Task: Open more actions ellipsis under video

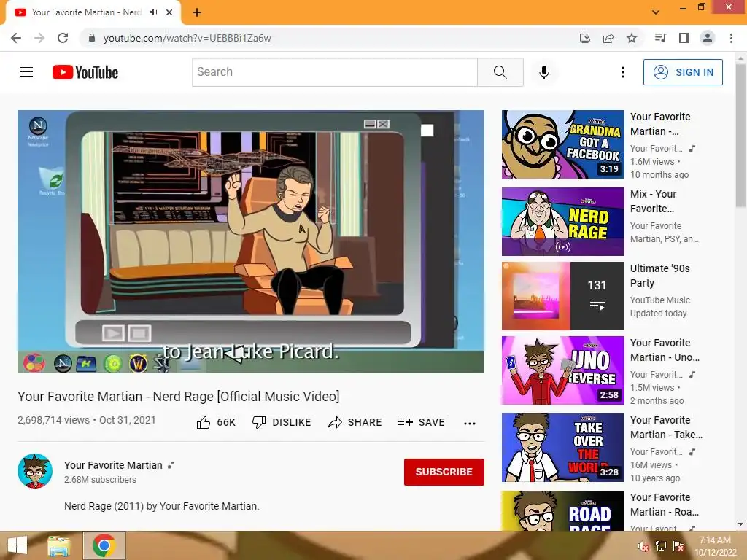Action: coord(470,424)
